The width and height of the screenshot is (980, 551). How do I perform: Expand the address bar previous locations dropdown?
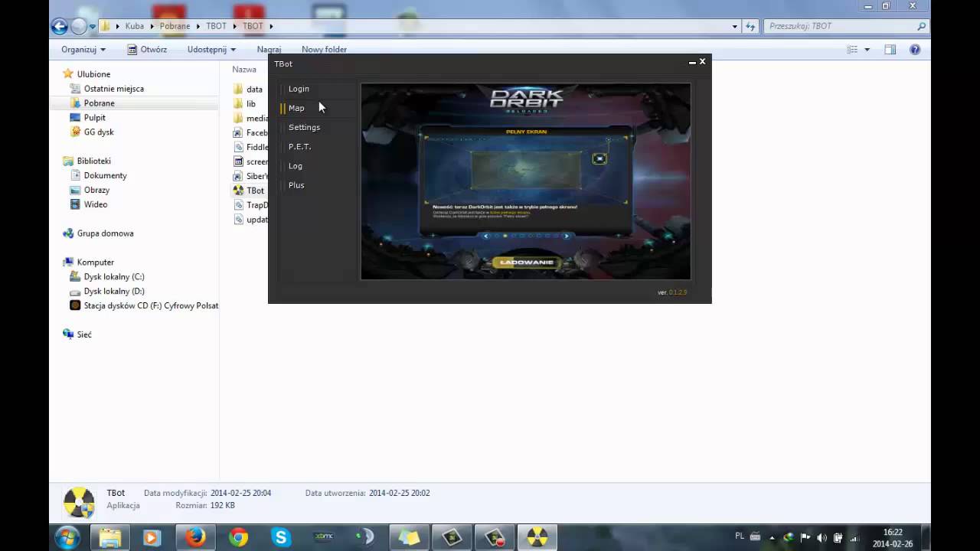(x=736, y=26)
